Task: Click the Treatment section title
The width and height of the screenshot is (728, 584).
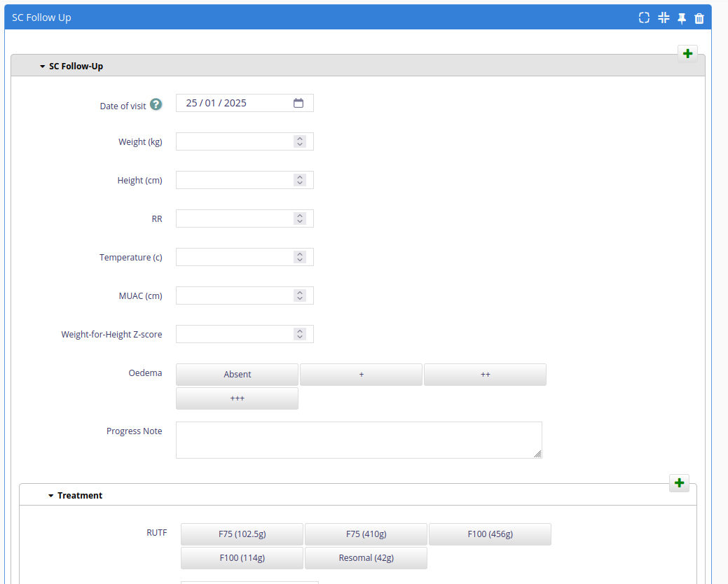Action: pyautogui.click(x=80, y=495)
